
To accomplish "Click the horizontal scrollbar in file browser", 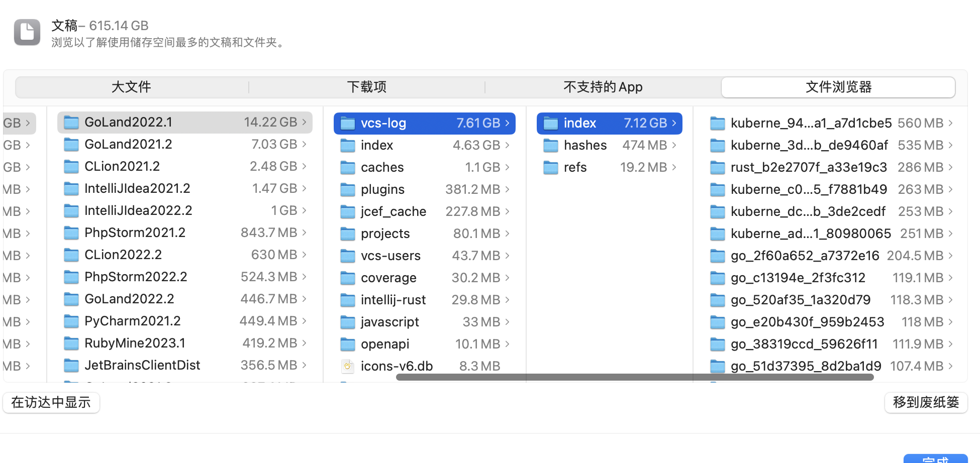I will (634, 377).
